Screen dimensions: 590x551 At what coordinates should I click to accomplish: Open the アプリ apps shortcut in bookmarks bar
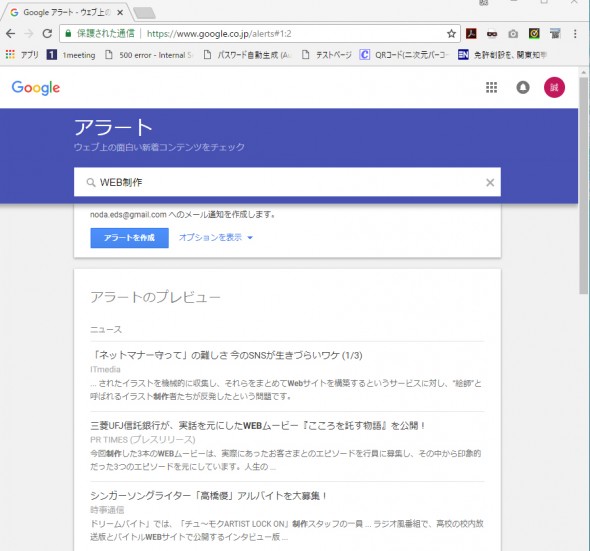[x=22, y=55]
